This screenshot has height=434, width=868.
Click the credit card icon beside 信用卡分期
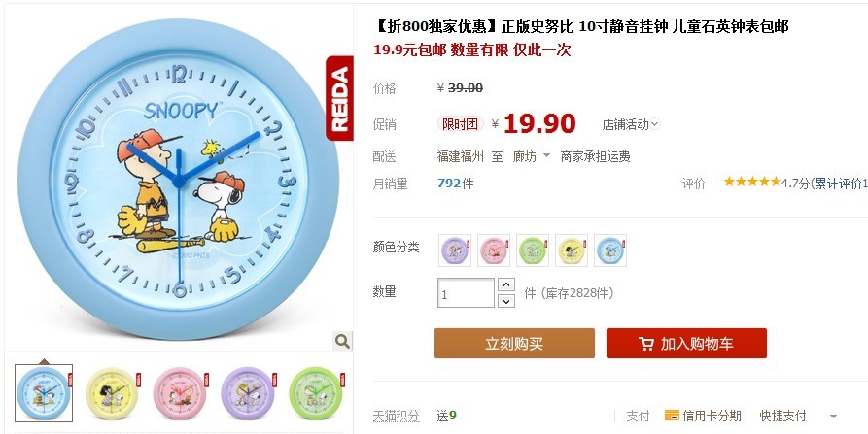[672, 416]
